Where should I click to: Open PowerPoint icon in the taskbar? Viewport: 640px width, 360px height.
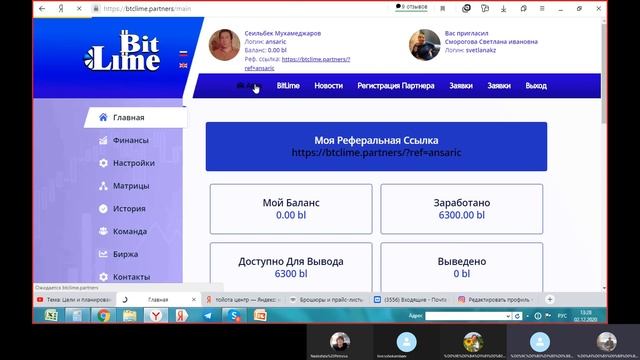tap(260, 316)
